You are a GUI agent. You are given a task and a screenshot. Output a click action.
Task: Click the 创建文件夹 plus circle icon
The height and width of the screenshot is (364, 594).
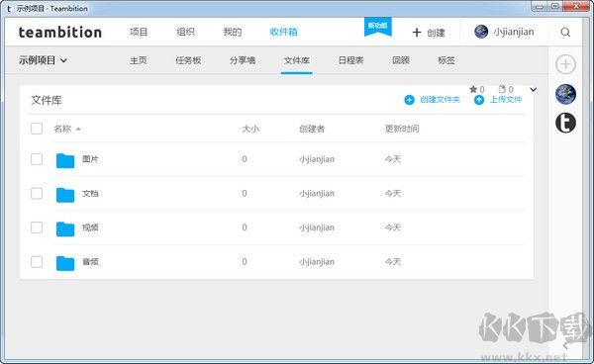tap(409, 100)
